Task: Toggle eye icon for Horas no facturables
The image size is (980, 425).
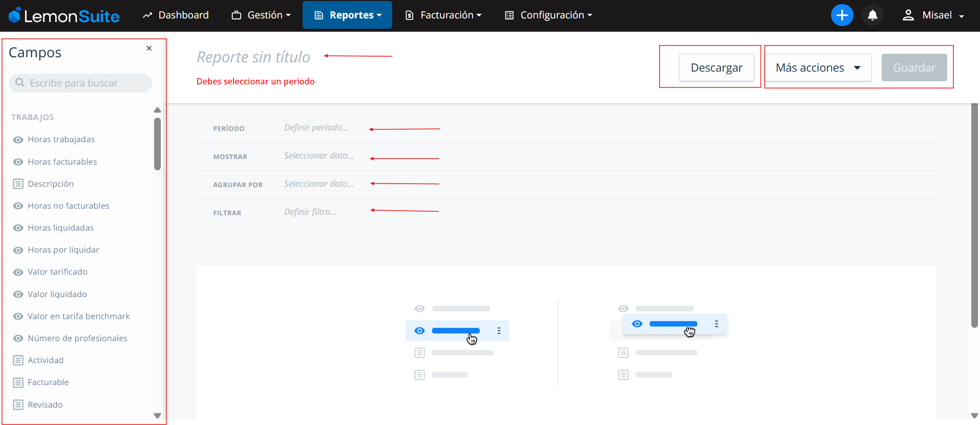Action: coord(18,206)
